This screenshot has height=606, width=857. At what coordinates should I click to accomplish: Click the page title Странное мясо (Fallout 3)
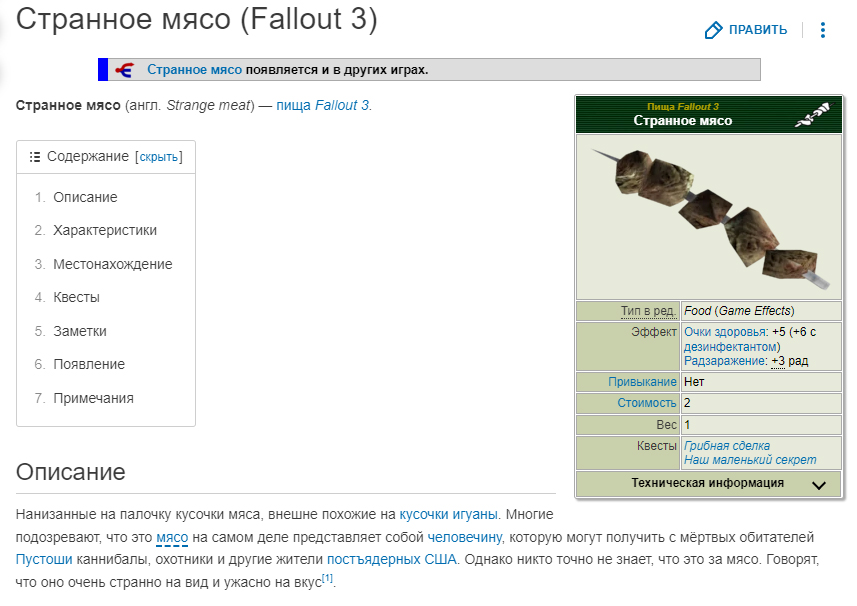pos(197,19)
